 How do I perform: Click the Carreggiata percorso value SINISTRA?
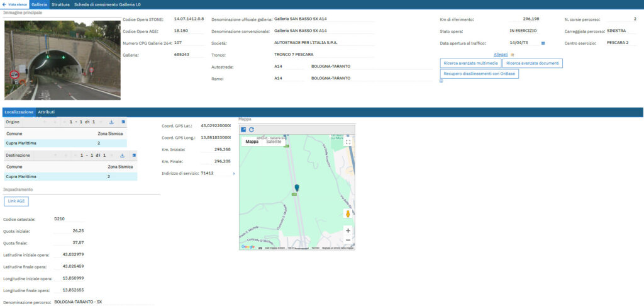616,31
